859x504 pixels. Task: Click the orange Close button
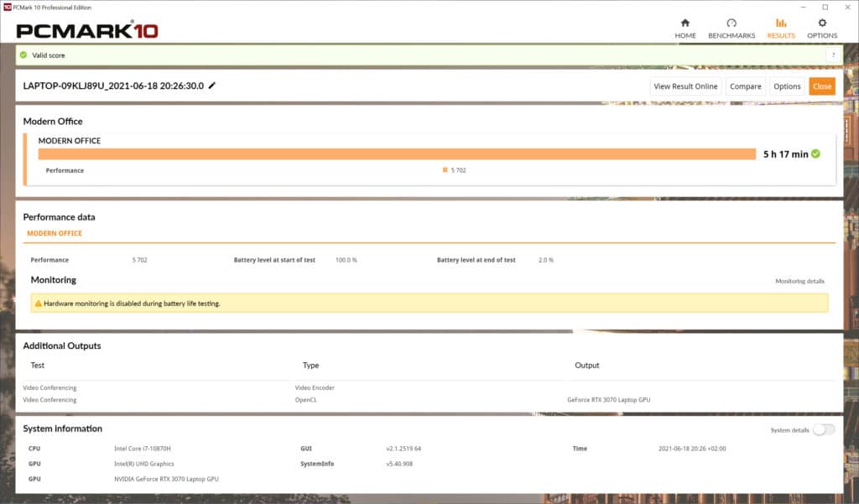822,86
